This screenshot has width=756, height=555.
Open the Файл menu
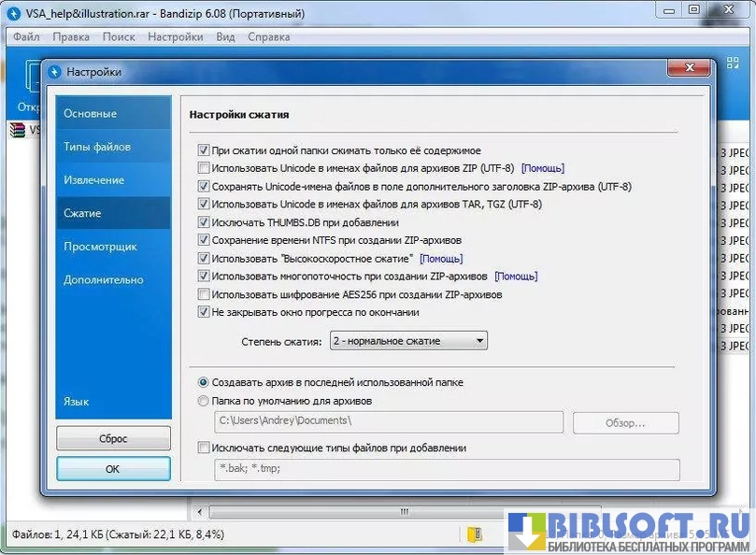click(x=26, y=37)
